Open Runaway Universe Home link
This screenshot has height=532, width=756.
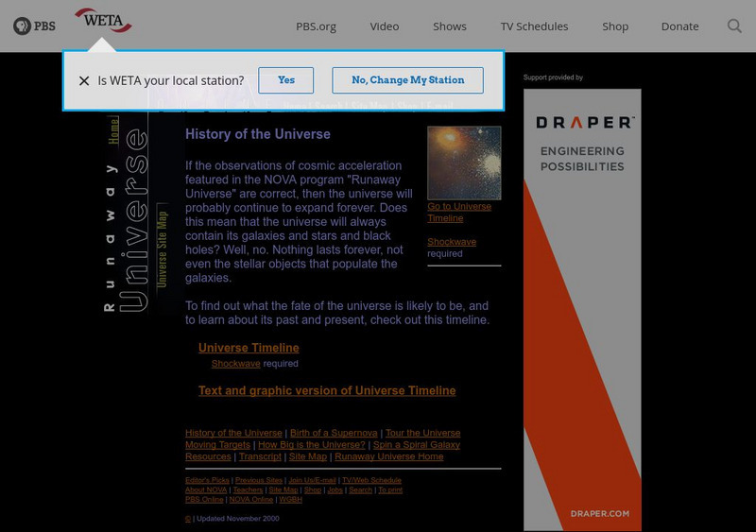(x=389, y=456)
